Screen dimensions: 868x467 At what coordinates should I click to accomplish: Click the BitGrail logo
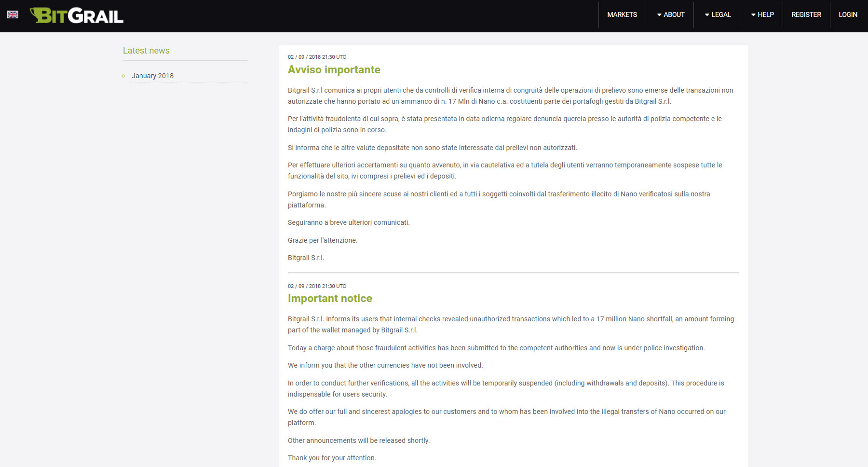77,15
